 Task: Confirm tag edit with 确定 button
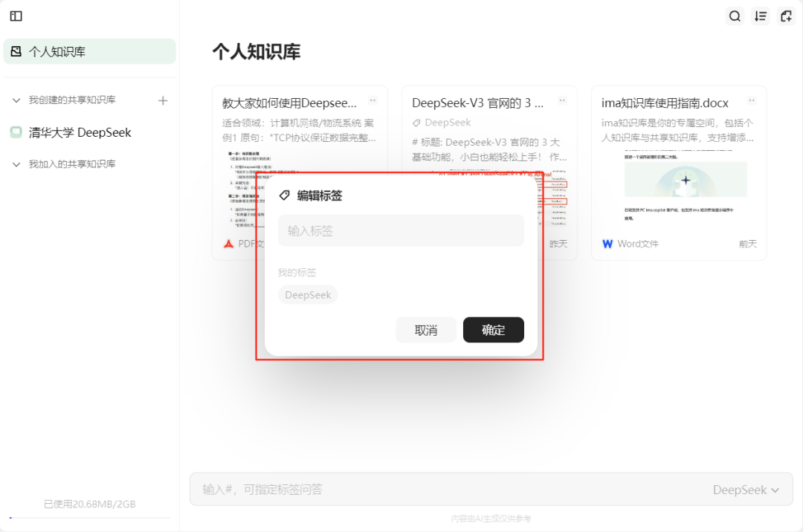(493, 329)
